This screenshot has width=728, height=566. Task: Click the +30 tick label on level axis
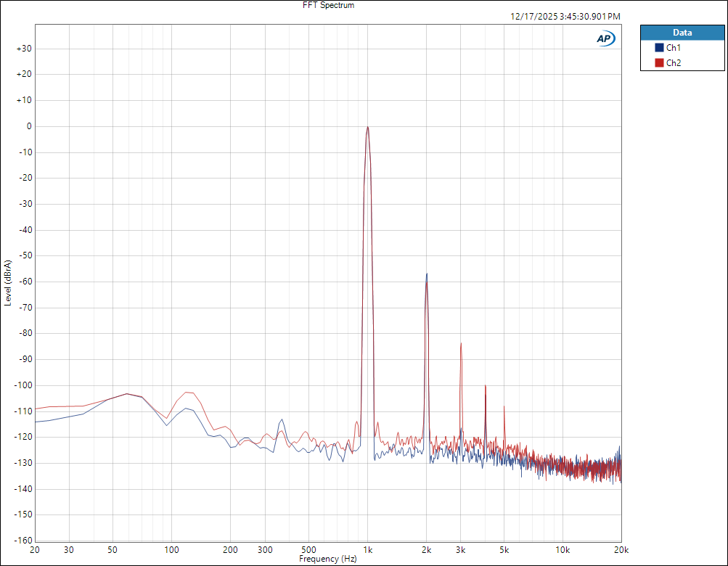tap(23, 49)
